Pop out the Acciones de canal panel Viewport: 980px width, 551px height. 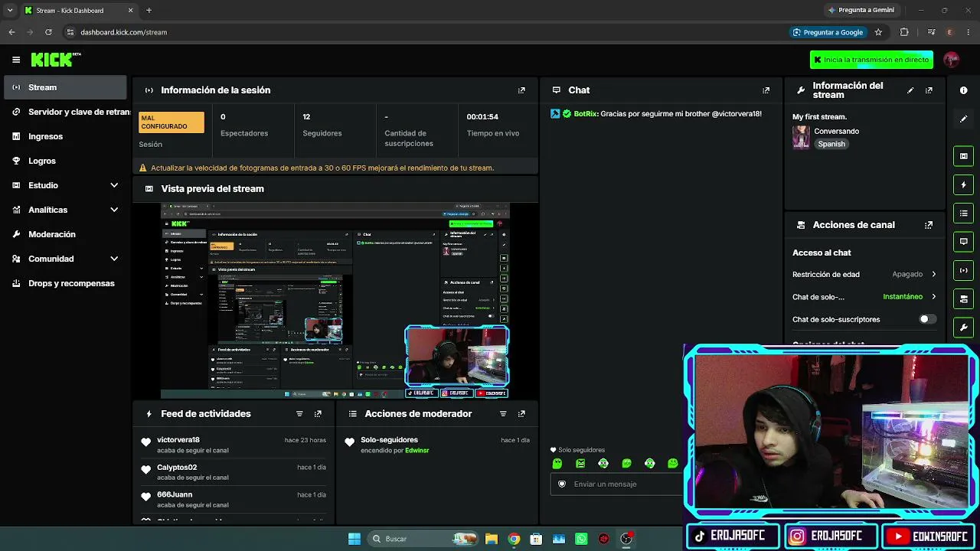pyautogui.click(x=929, y=225)
